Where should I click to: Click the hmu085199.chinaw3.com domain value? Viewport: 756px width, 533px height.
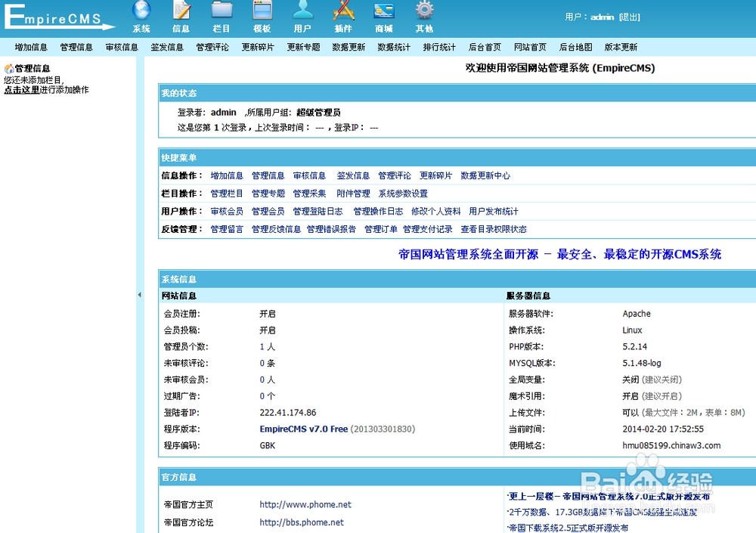671,445
